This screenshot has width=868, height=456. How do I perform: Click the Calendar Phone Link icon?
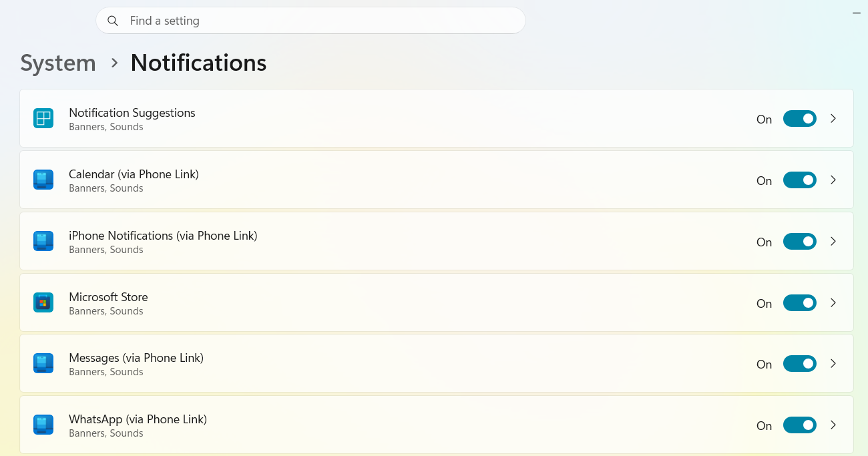(x=43, y=180)
